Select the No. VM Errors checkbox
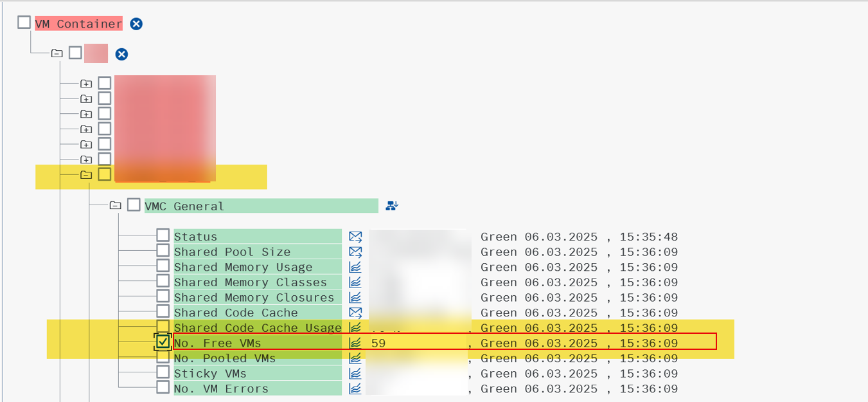 (x=163, y=387)
